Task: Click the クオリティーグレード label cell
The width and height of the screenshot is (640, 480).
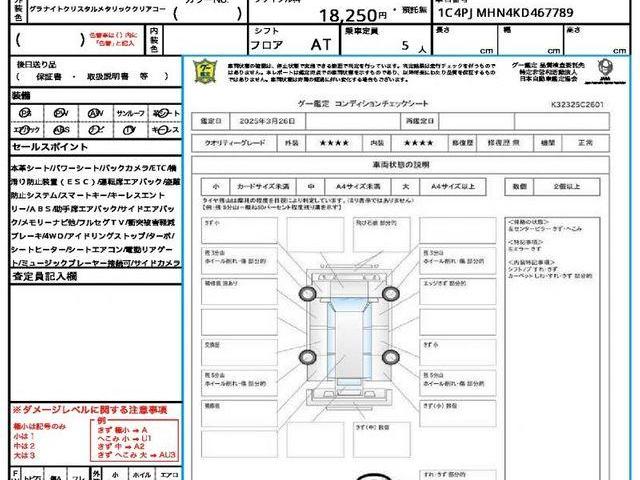Action: [235, 143]
